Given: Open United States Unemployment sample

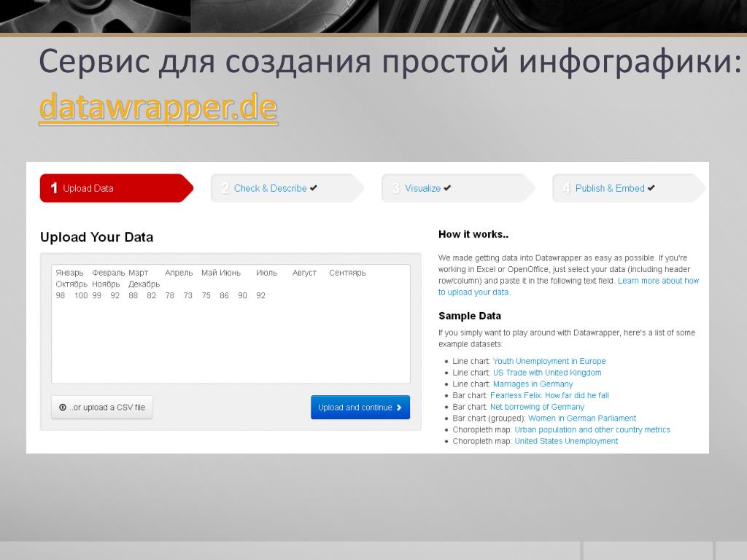Looking at the screenshot, I should pyautogui.click(x=566, y=441).
